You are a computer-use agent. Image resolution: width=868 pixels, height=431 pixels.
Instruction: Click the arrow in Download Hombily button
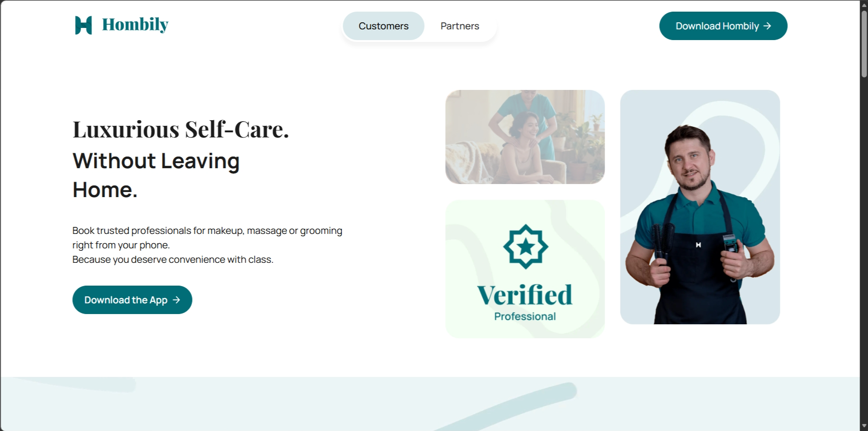tap(767, 26)
